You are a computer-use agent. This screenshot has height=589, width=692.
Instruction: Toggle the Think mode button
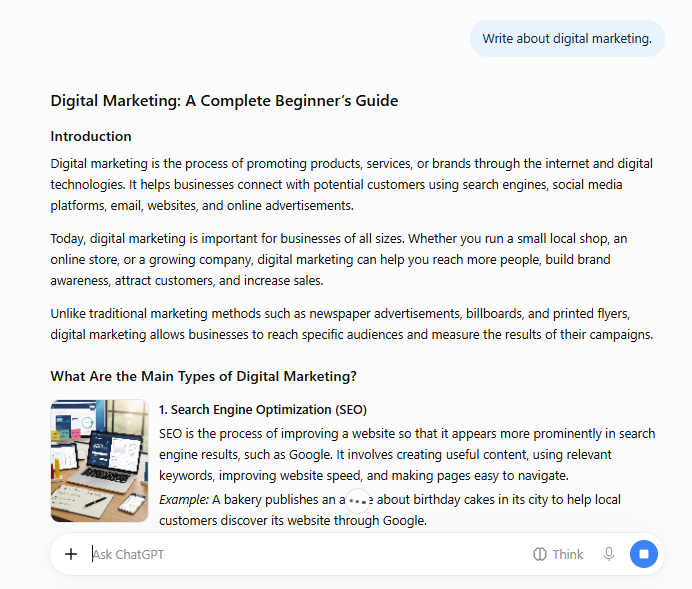coord(558,554)
